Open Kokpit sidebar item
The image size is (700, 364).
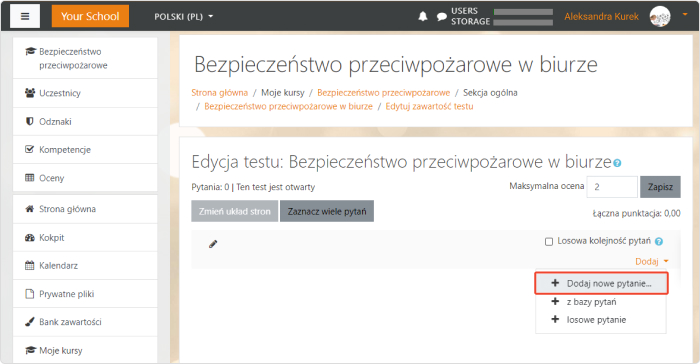click(85, 238)
